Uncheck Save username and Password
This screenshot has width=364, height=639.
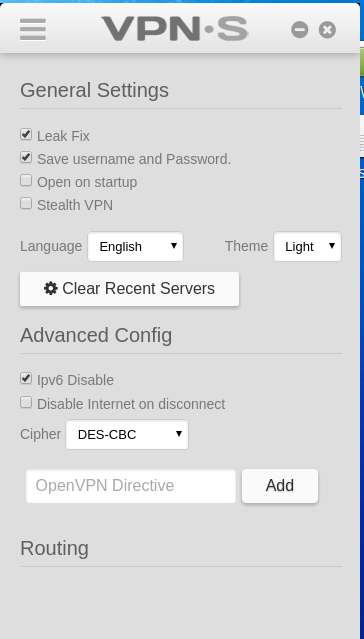pos(26,157)
